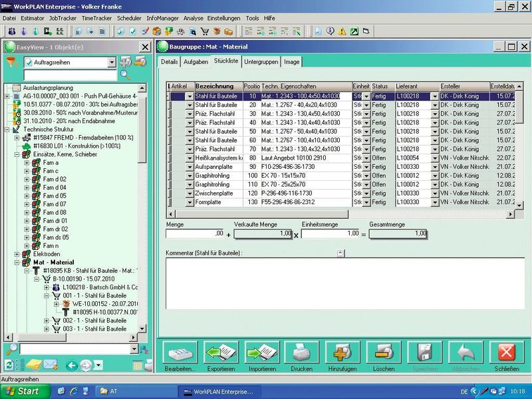
Task: Collapse the Einsätze, Kerne, Schieber node
Action: pos(17,154)
